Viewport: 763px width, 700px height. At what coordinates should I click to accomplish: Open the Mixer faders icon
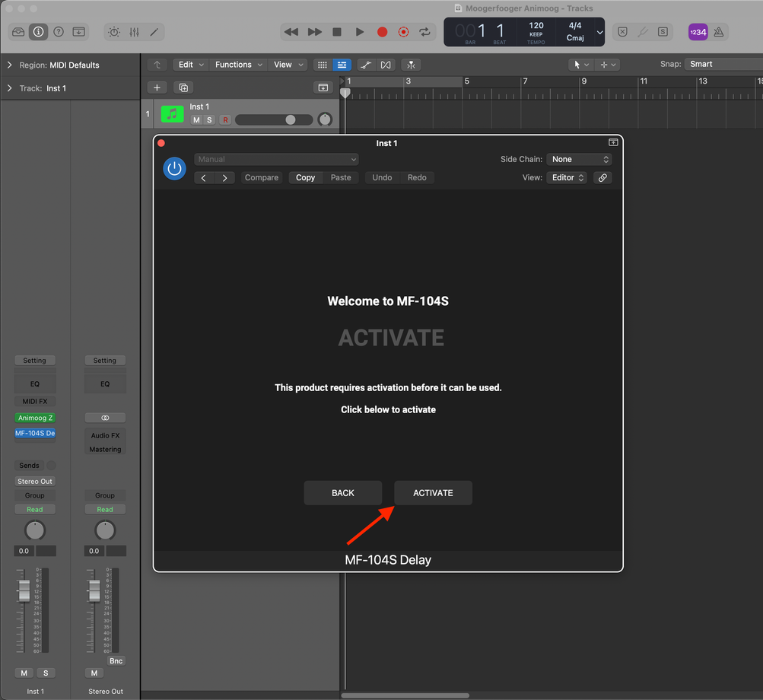pyautogui.click(x=135, y=32)
